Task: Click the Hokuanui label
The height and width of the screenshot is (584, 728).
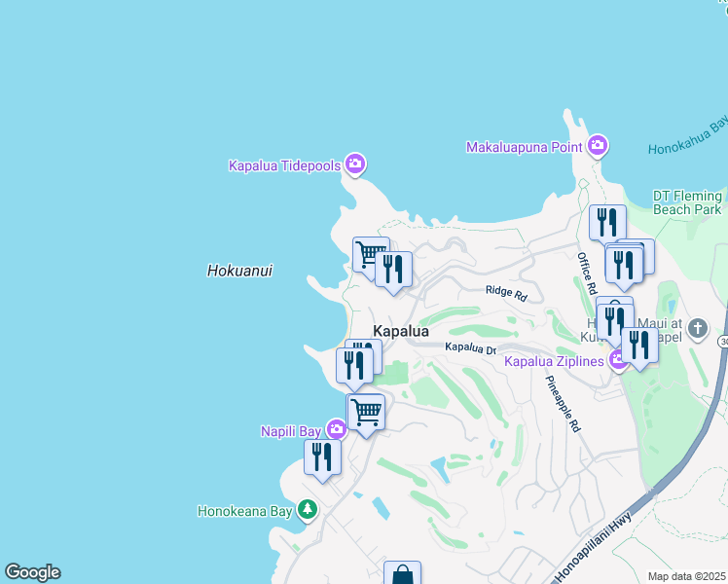Action: 239,271
